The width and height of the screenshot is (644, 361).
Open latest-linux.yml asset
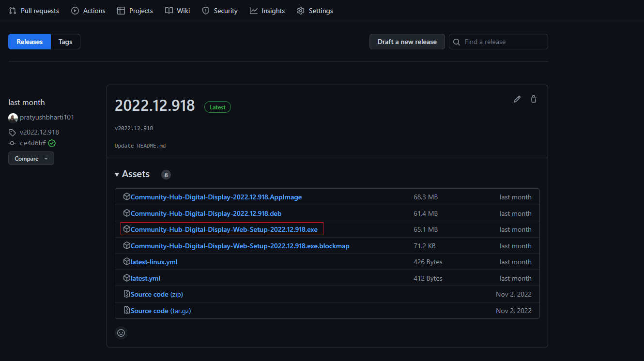coord(154,262)
